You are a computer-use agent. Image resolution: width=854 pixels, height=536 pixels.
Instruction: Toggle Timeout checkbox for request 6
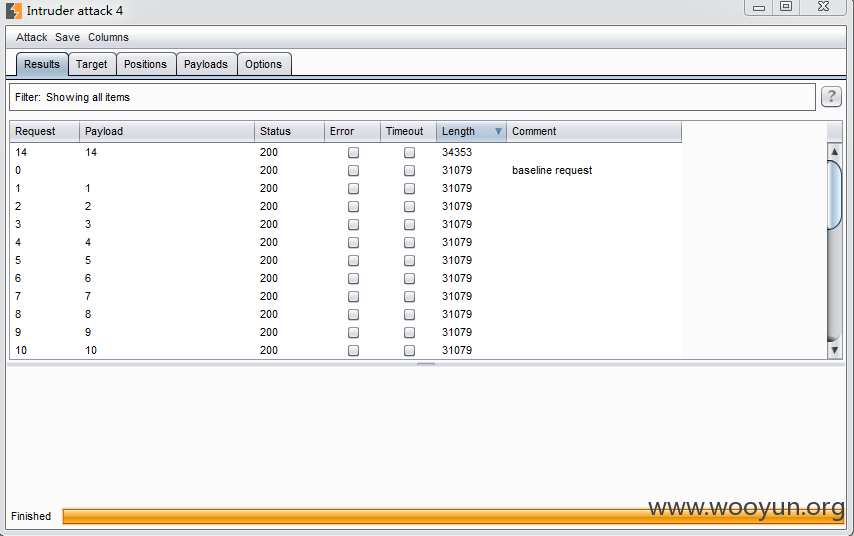(410, 278)
